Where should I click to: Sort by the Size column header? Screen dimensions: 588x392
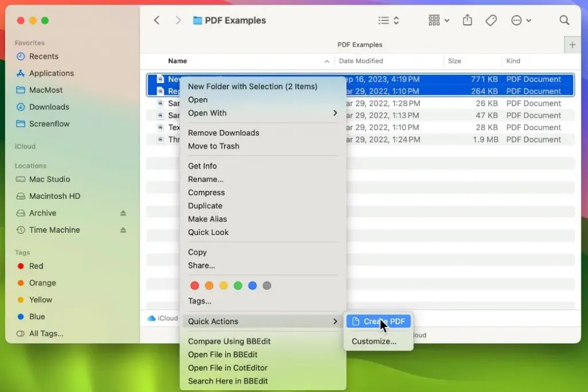[x=454, y=61]
